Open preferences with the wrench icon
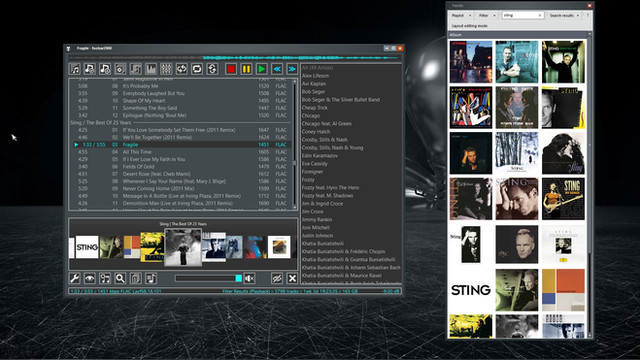 coord(75,278)
